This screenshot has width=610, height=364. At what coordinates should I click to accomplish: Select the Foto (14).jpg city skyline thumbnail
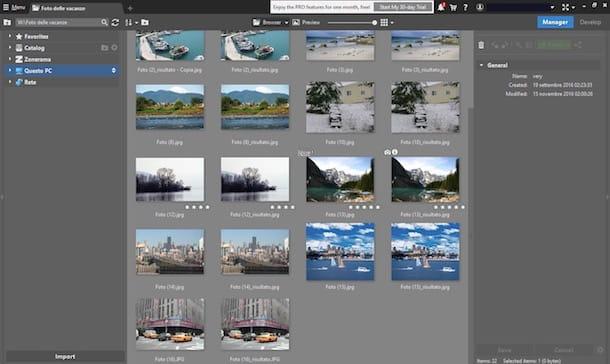(x=170, y=252)
